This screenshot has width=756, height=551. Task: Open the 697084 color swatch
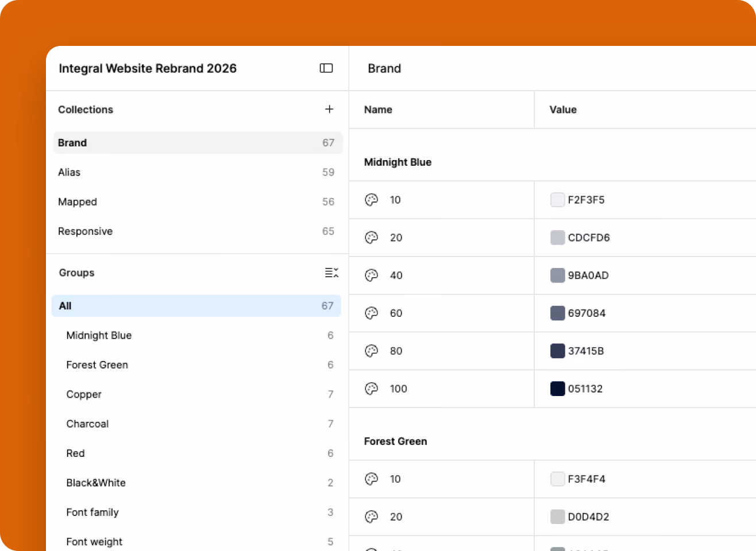[x=558, y=313]
